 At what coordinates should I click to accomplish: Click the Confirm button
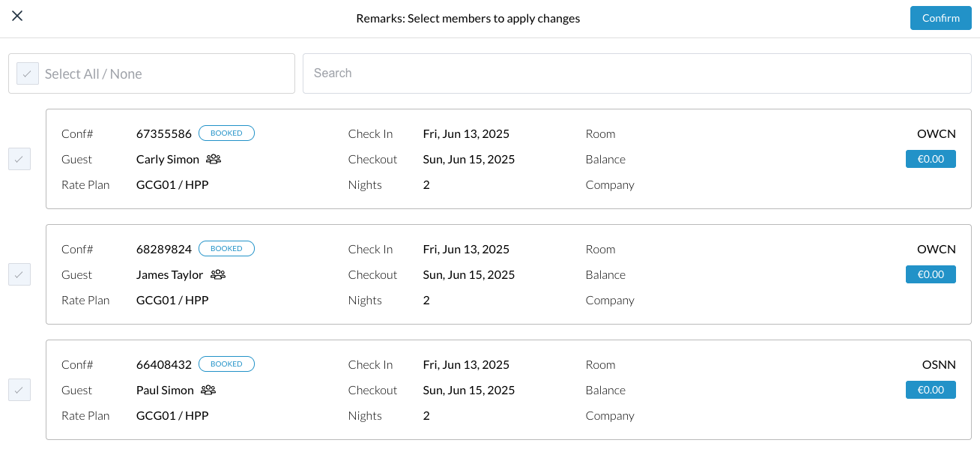pos(940,17)
